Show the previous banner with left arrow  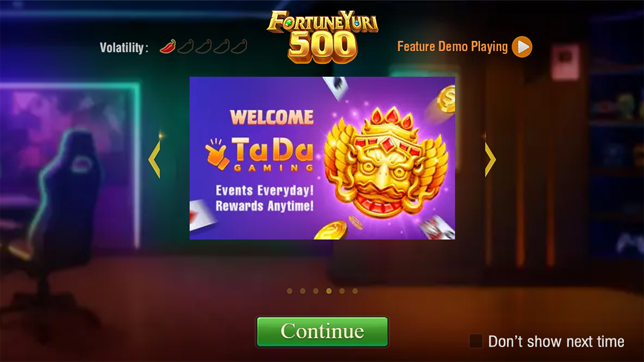154,159
